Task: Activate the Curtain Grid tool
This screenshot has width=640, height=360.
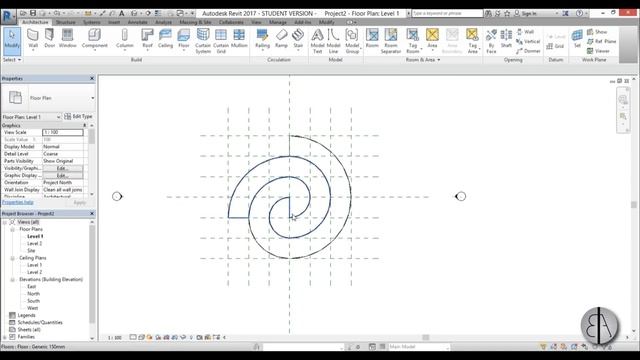Action: tap(221, 41)
